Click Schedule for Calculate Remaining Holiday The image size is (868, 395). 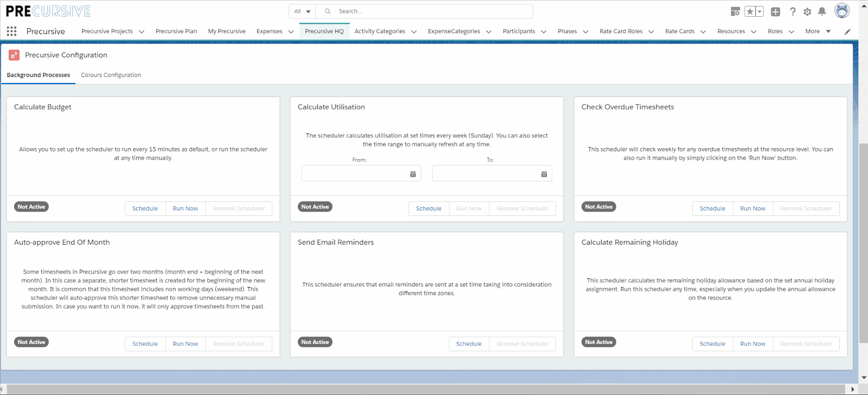[712, 344]
